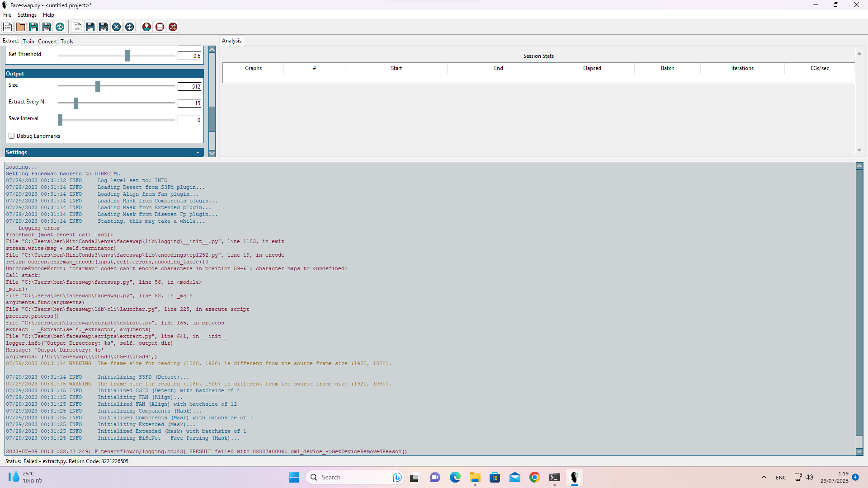Click the 'Status: Failed - extract.py' status text
The width and height of the screenshot is (868, 488).
(67, 461)
